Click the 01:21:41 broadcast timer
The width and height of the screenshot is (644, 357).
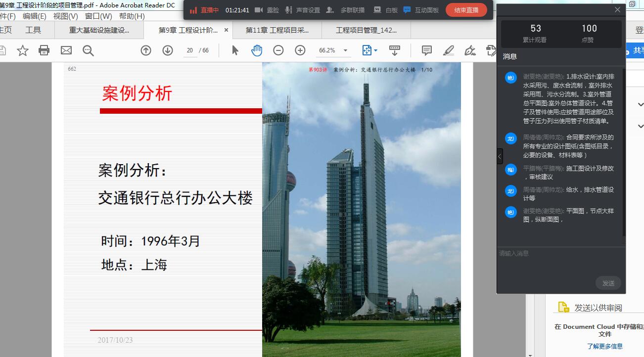(x=237, y=10)
